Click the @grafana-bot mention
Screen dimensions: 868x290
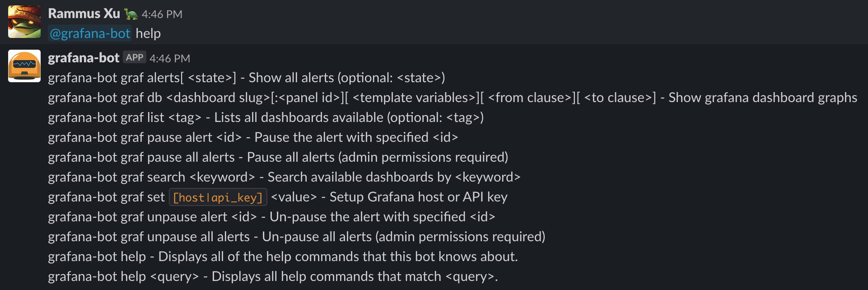90,33
